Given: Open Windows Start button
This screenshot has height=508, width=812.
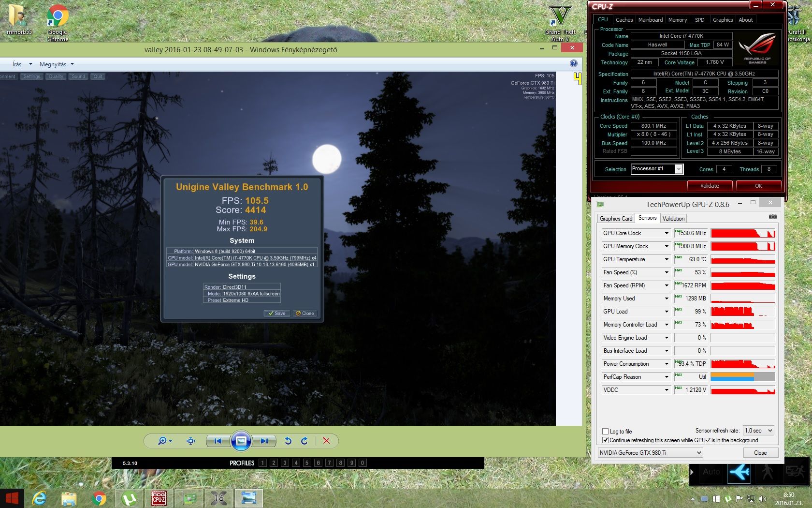Looking at the screenshot, I should pos(12,498).
